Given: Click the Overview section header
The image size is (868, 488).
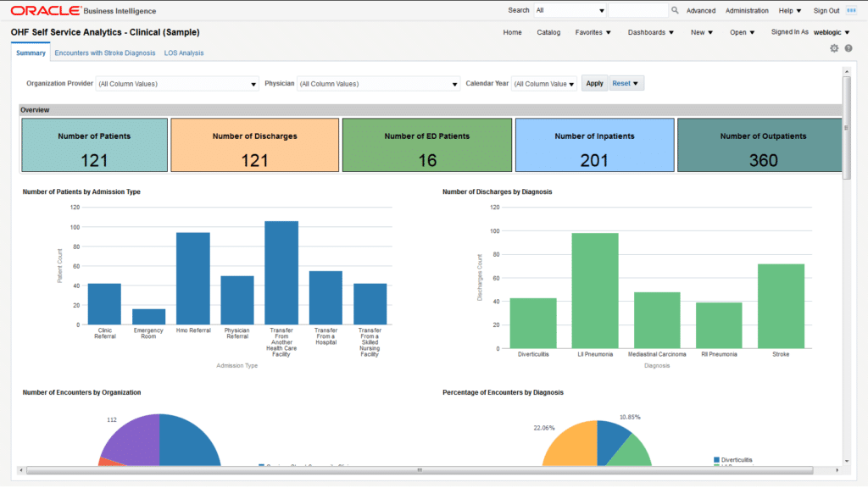Looking at the screenshot, I should coord(430,110).
